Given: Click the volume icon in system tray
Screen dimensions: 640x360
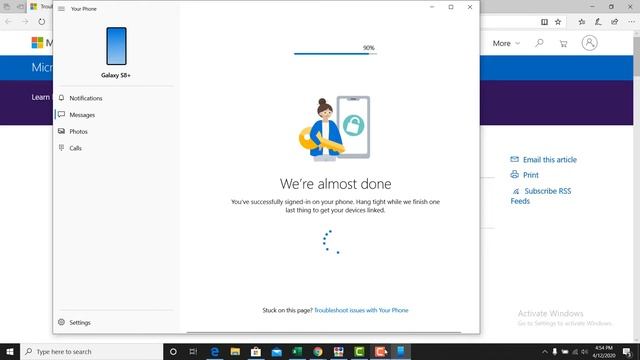Looking at the screenshot, I should (585, 351).
